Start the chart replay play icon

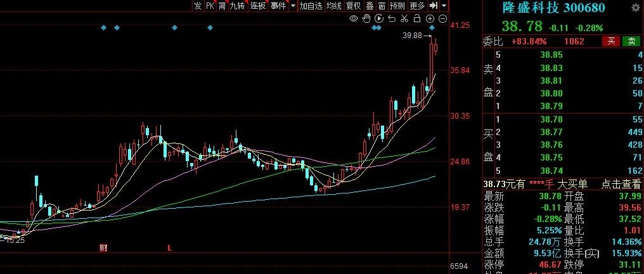pos(379,18)
